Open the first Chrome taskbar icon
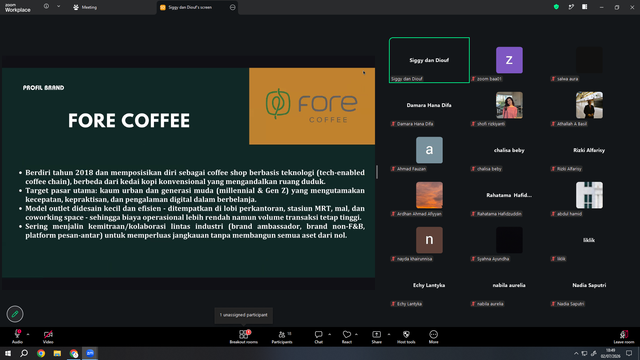Screen dimensions: 640x360 [x=41, y=353]
